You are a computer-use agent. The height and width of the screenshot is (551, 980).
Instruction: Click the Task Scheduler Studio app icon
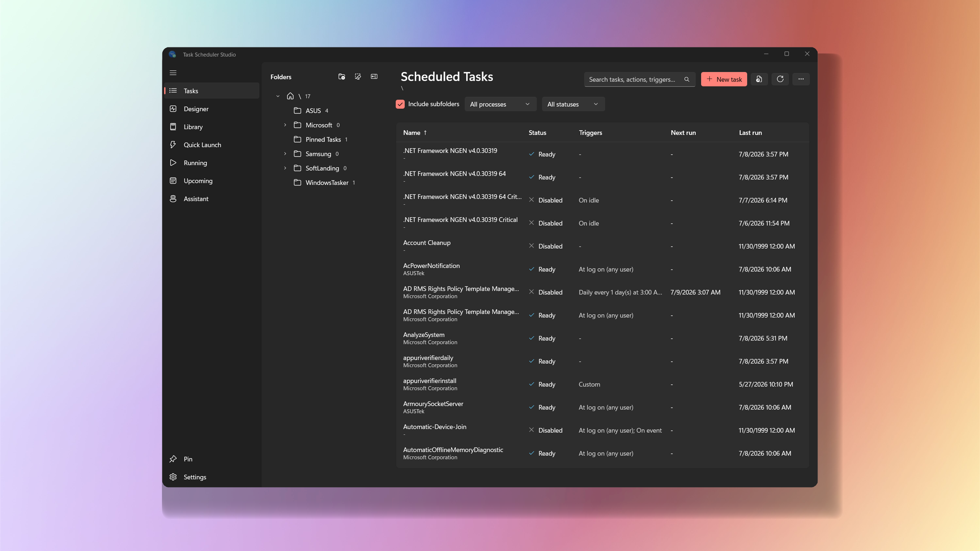click(173, 54)
